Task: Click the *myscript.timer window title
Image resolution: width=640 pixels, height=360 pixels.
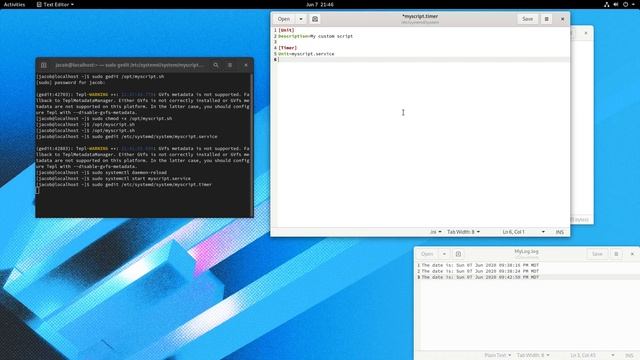Action: pos(420,16)
